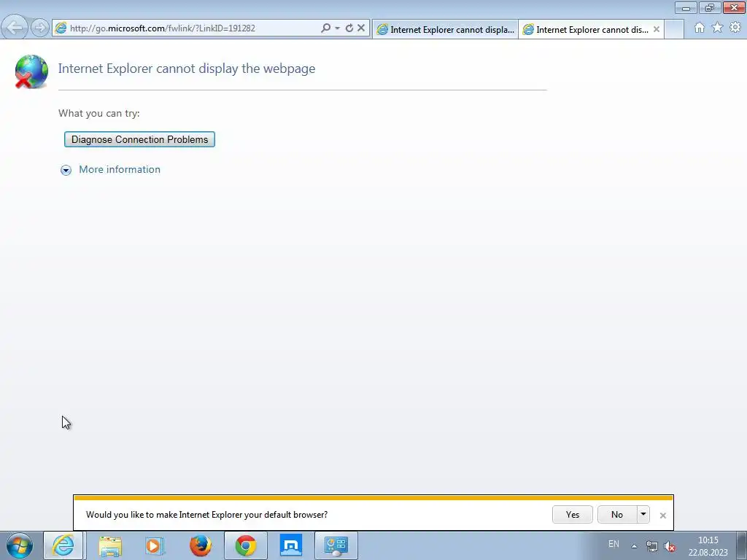747x560 pixels.
Task: Open Favorites with the star icon
Action: click(x=717, y=28)
